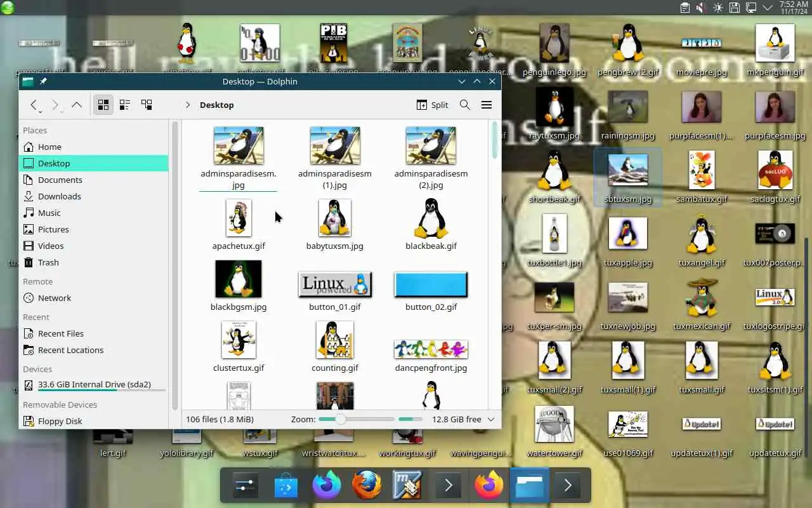Show Recent Locations
812x508 pixels.
coord(94,350)
